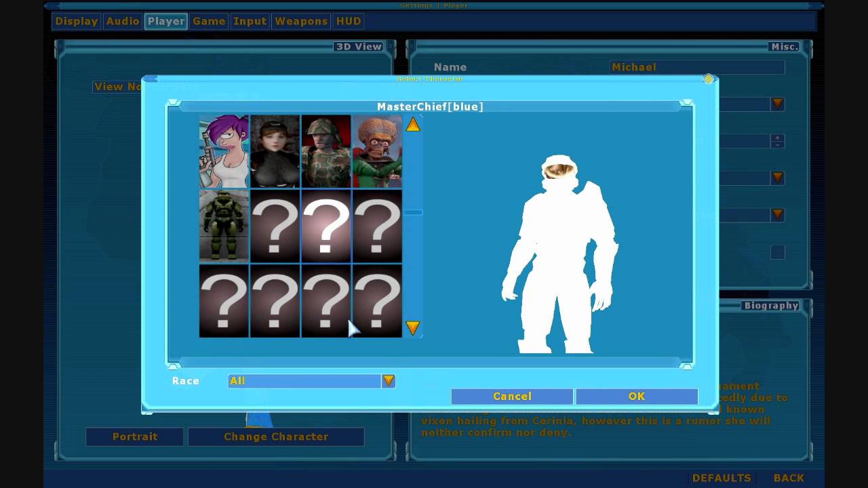Go to the Game settings tab
868x488 pixels.
(x=209, y=21)
